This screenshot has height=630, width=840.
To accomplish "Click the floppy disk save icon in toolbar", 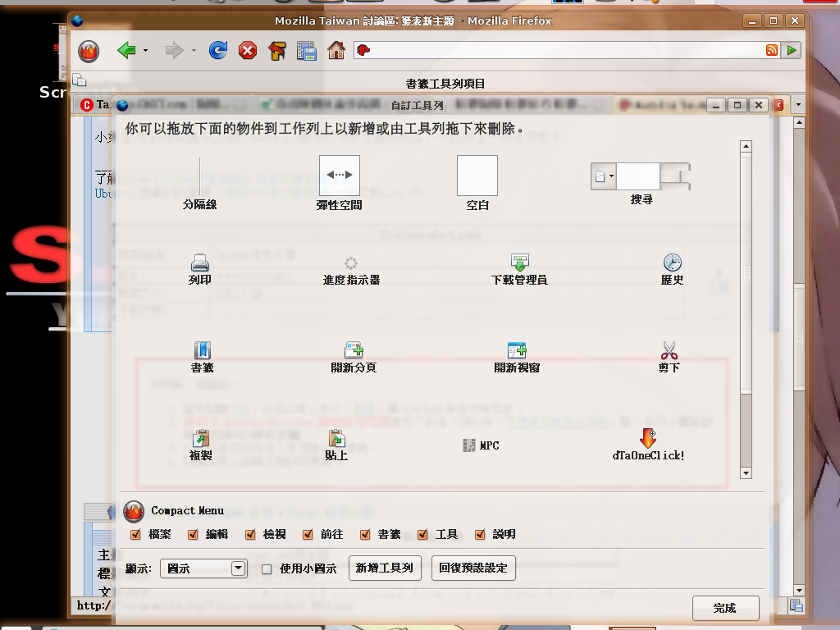I will point(307,50).
